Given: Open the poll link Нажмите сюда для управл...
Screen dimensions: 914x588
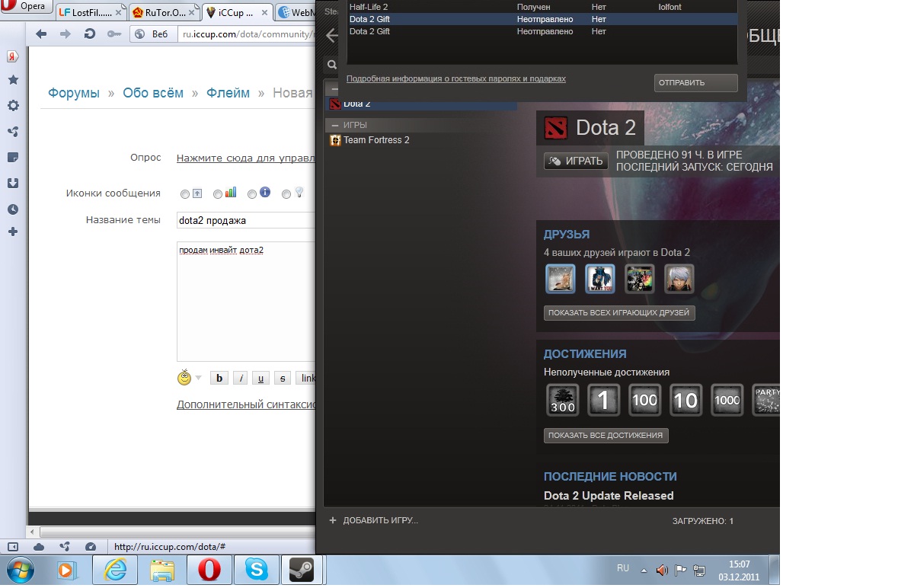Looking at the screenshot, I should [x=245, y=158].
